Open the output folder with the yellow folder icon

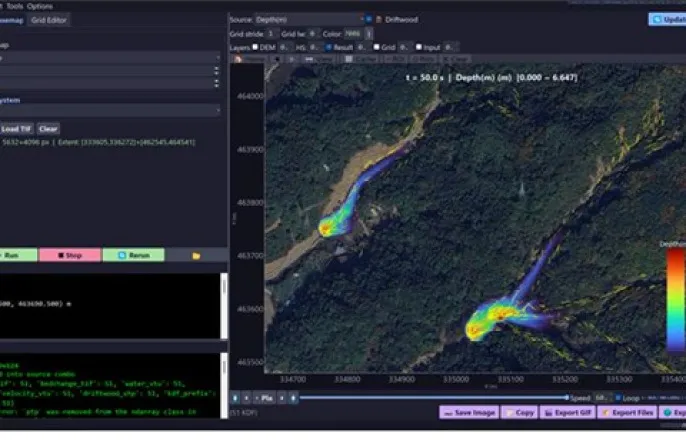click(196, 255)
